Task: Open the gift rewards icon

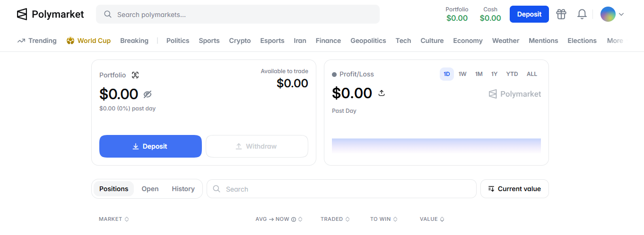Action: [561, 14]
